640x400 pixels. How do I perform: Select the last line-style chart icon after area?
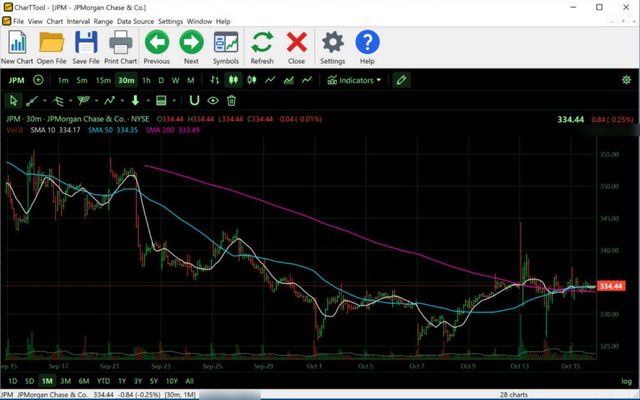[x=307, y=80]
